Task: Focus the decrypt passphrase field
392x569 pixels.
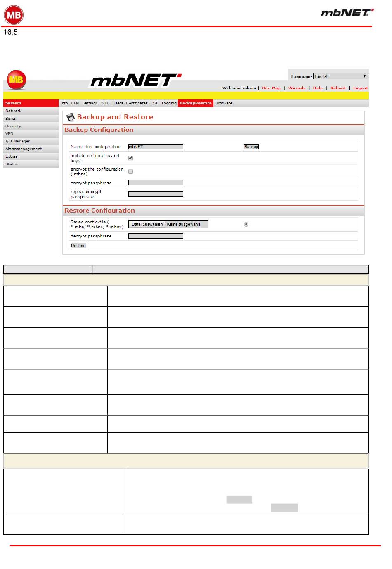Action: pos(156,236)
